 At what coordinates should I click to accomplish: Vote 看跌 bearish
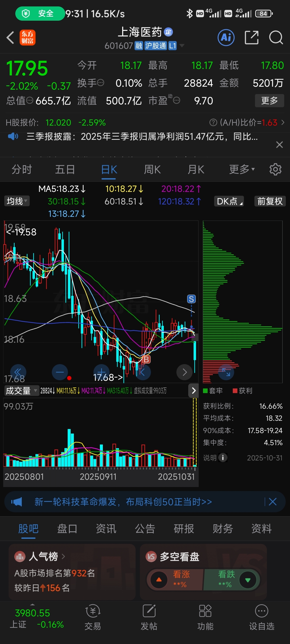(231, 580)
